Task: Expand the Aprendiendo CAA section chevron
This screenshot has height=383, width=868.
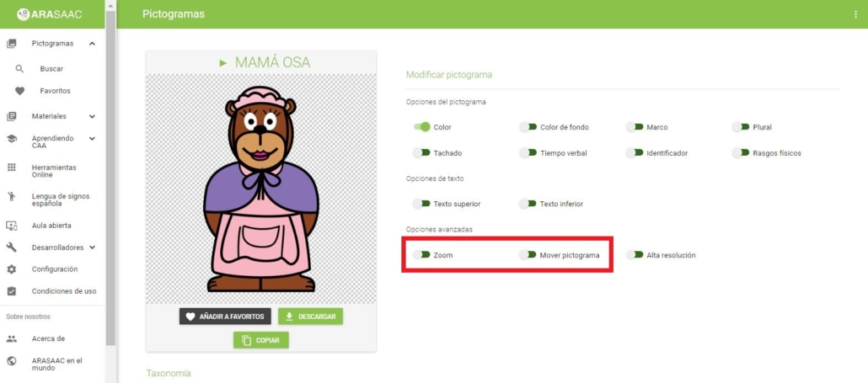Action: (x=92, y=139)
